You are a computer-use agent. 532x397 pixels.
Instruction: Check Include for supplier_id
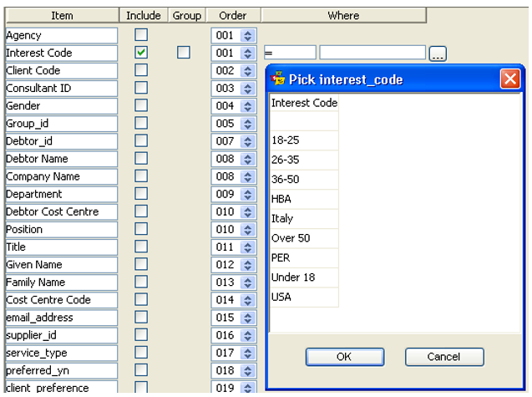(141, 335)
